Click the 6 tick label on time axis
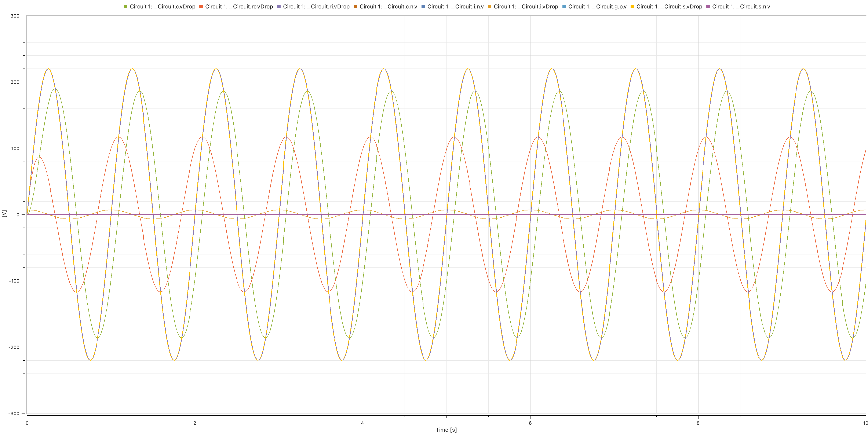This screenshot has width=868, height=434. click(x=530, y=423)
